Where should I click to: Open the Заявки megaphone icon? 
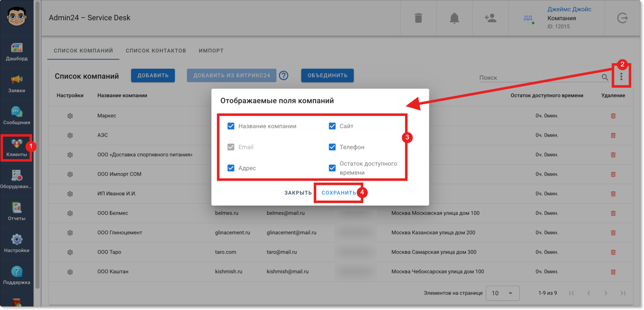point(16,79)
